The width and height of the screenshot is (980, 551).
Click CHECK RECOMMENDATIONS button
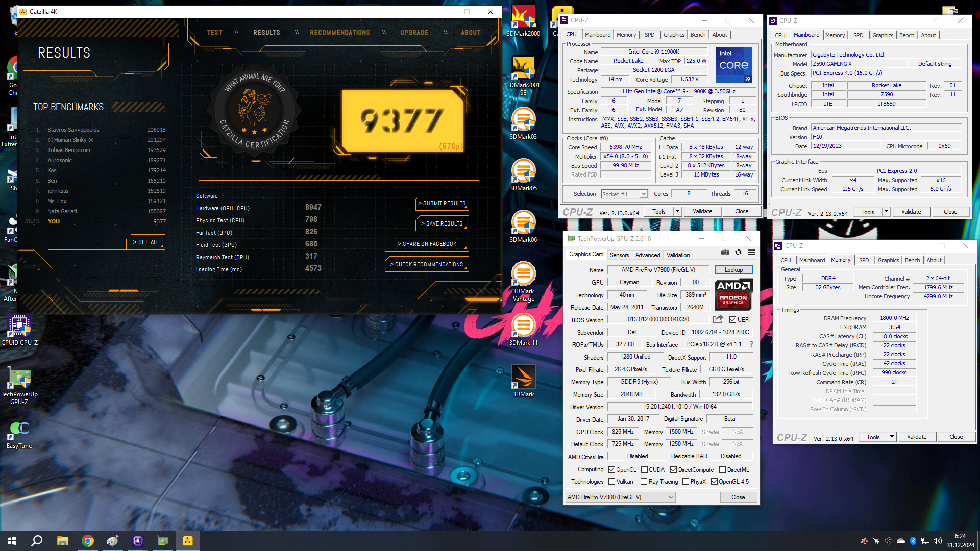pyautogui.click(x=427, y=264)
